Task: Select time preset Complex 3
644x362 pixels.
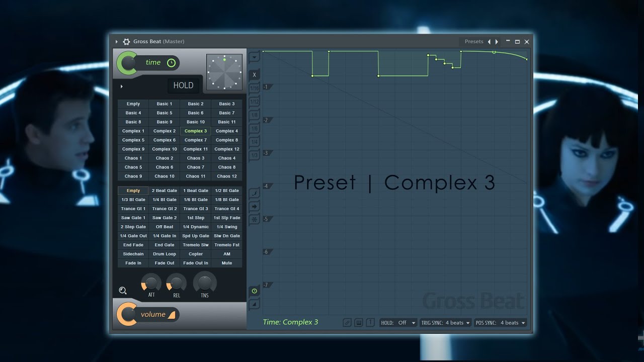Action: point(196,131)
